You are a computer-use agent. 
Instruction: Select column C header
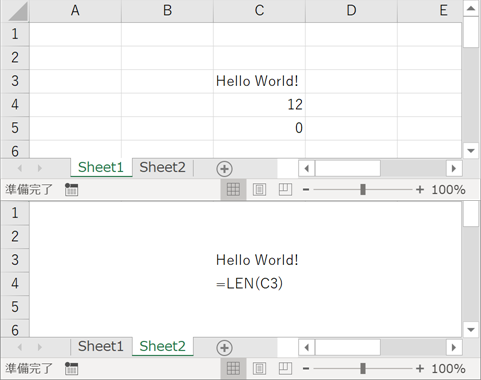click(x=259, y=11)
